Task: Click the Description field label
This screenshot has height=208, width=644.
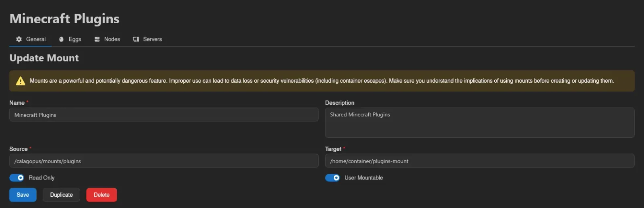Action: tap(340, 103)
